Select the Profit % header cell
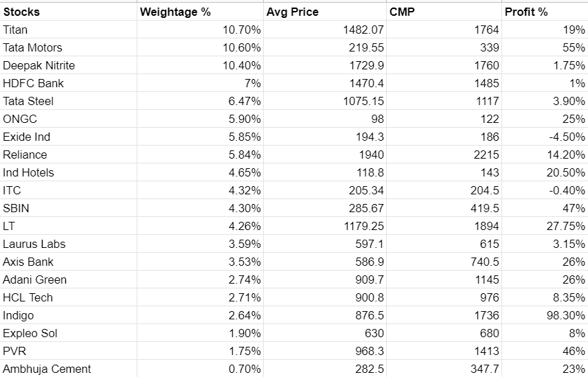 coord(545,12)
